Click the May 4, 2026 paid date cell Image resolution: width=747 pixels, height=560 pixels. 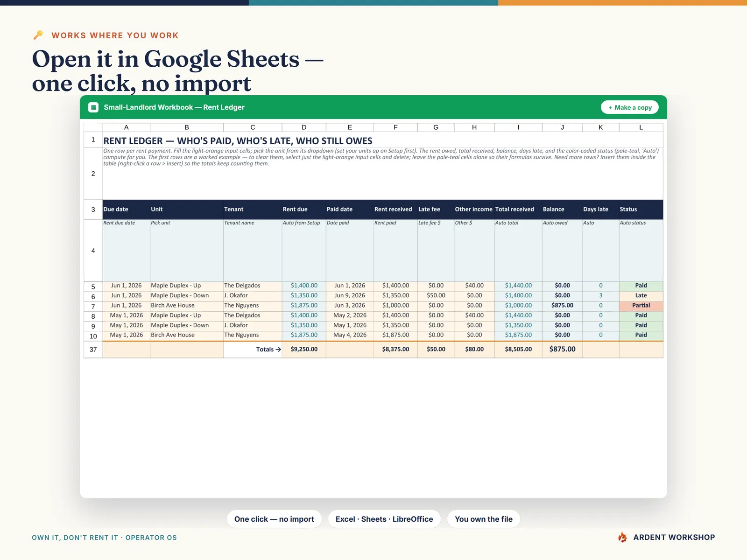[x=350, y=335]
